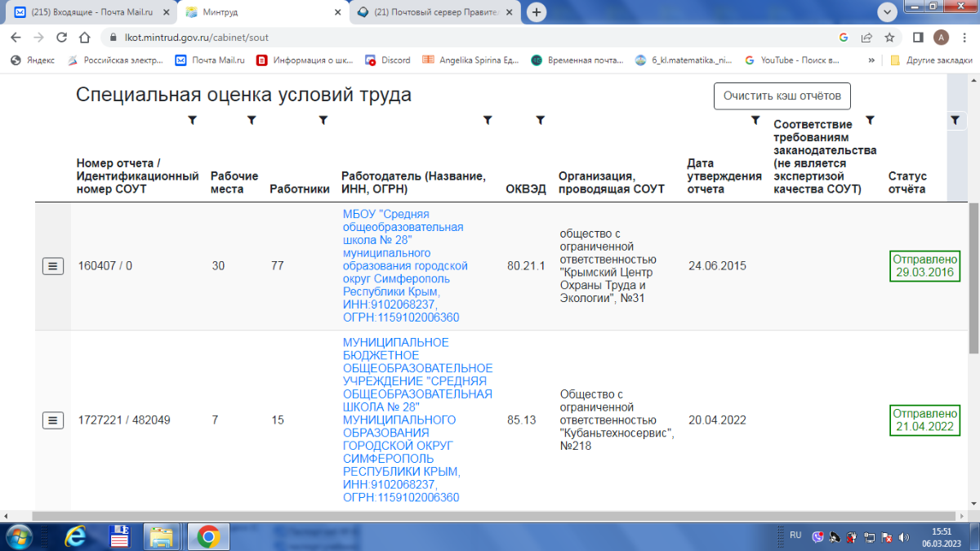Click the Отправлено 21.04.2022 status badge

924,420
